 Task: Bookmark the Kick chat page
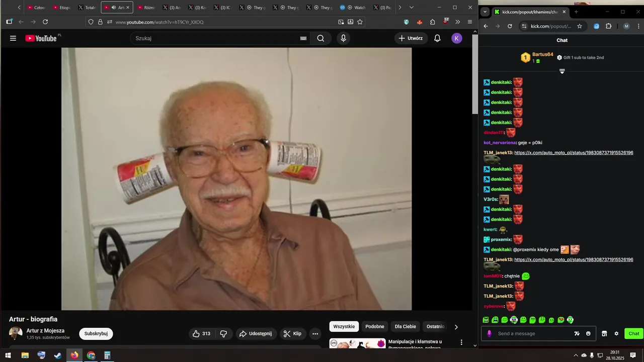pos(580,26)
